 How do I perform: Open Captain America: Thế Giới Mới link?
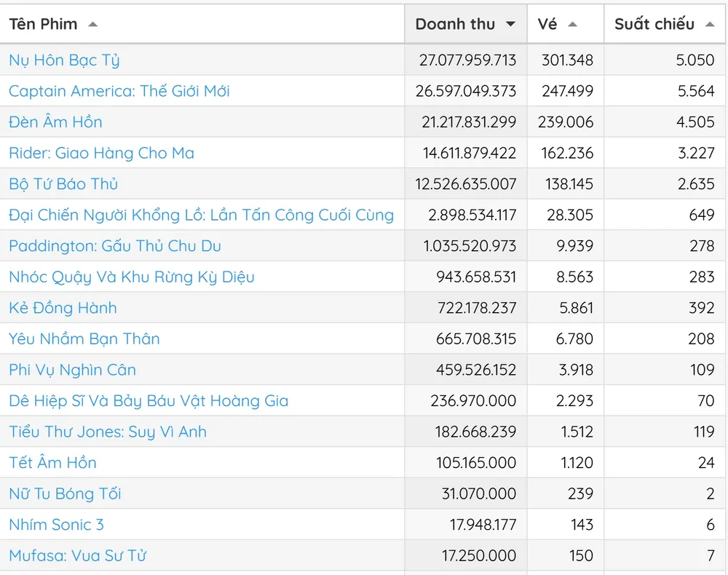pos(119,91)
